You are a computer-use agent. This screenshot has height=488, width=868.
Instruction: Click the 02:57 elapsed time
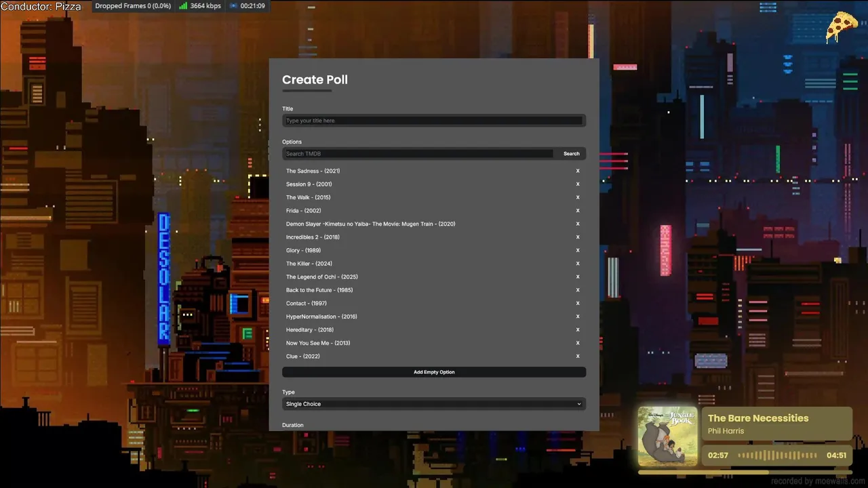point(718,455)
